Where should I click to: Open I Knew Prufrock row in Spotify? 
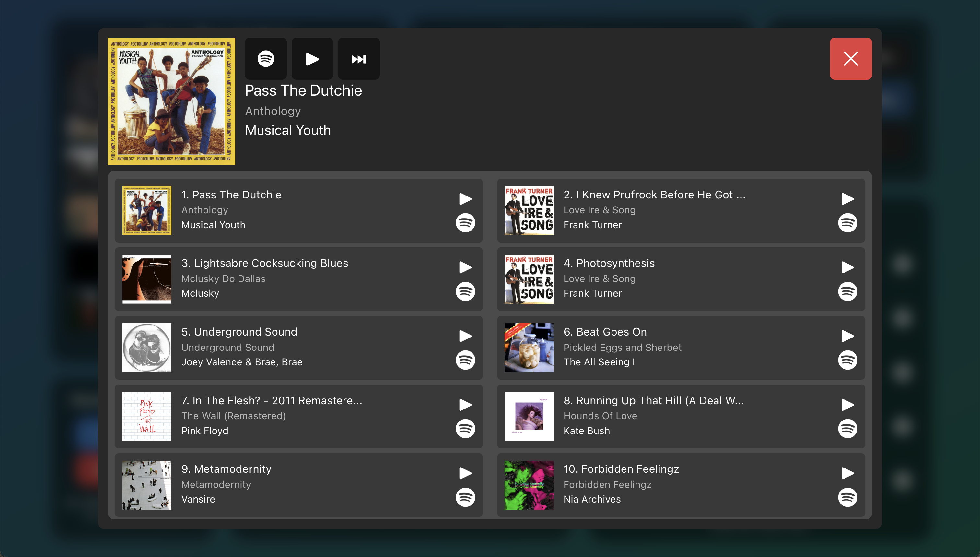pos(848,223)
